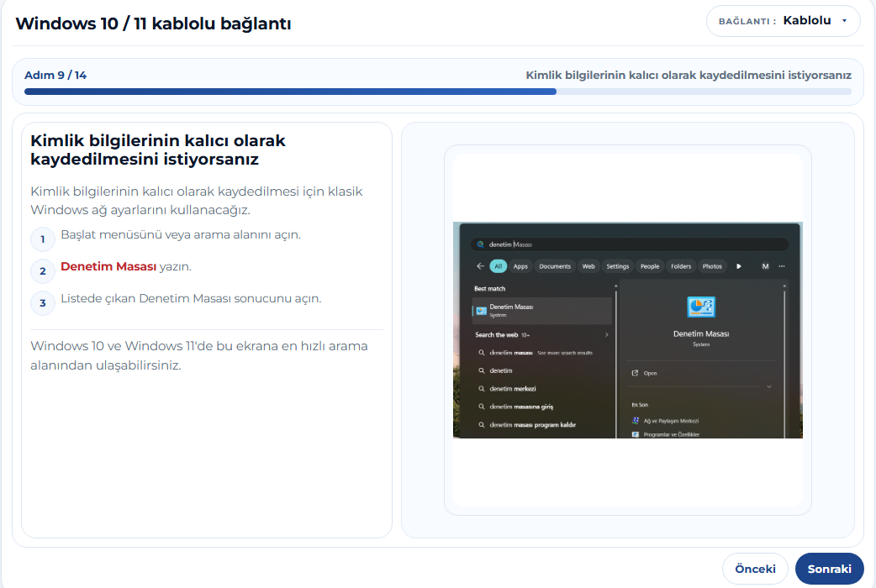Return with the Önceki button

click(x=755, y=569)
